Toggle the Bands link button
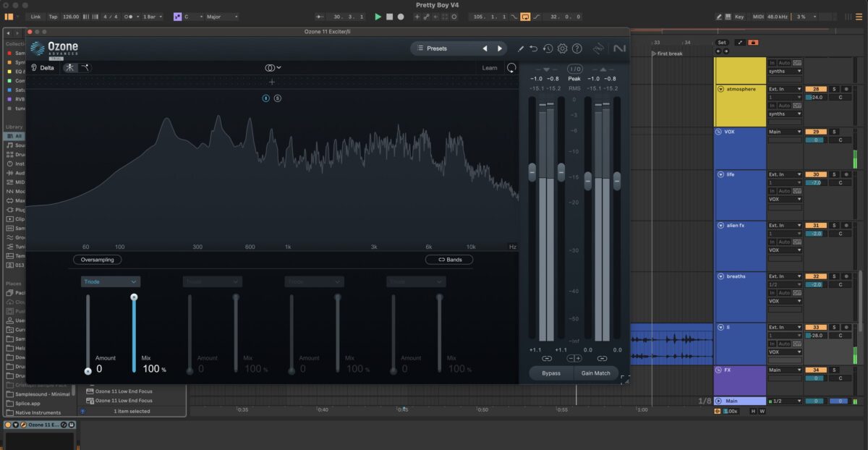This screenshot has height=450, width=868. pyautogui.click(x=449, y=260)
